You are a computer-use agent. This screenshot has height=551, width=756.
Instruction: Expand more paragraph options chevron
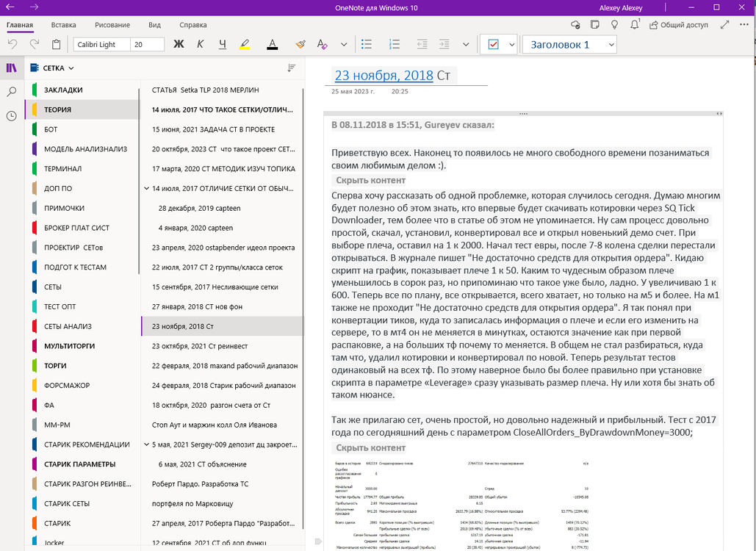point(466,44)
